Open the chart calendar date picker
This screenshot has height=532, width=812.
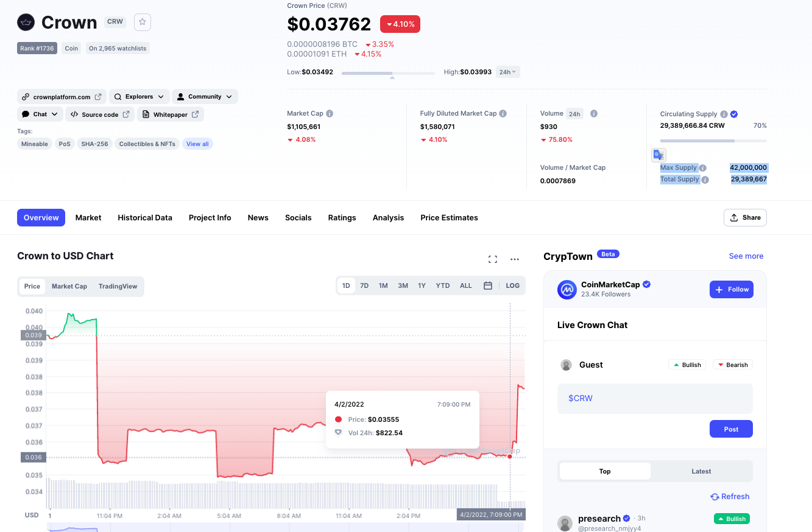click(x=488, y=285)
